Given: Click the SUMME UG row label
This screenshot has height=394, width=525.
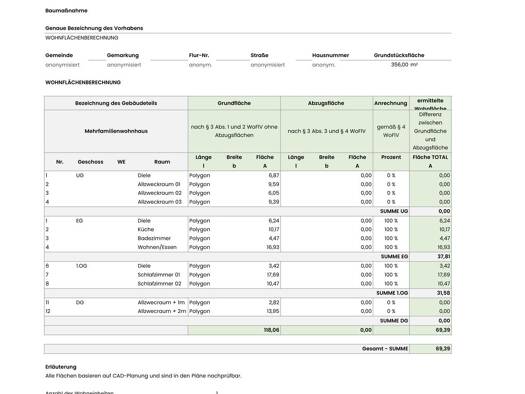Looking at the screenshot, I should point(394,211).
